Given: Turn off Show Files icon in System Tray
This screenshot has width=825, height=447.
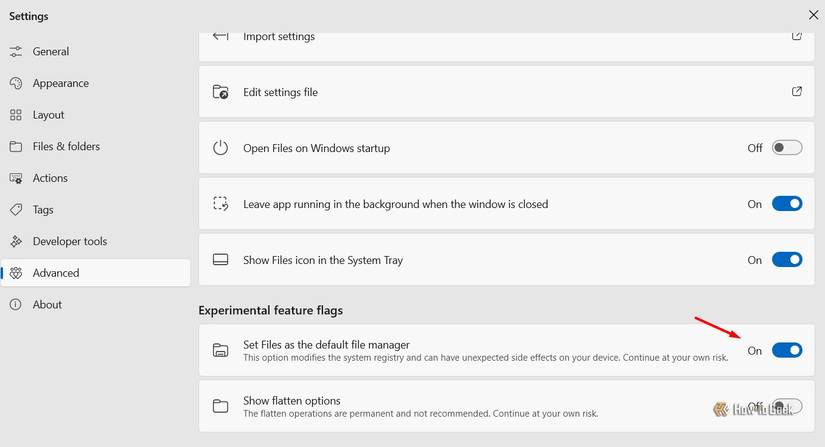Looking at the screenshot, I should click(x=787, y=259).
